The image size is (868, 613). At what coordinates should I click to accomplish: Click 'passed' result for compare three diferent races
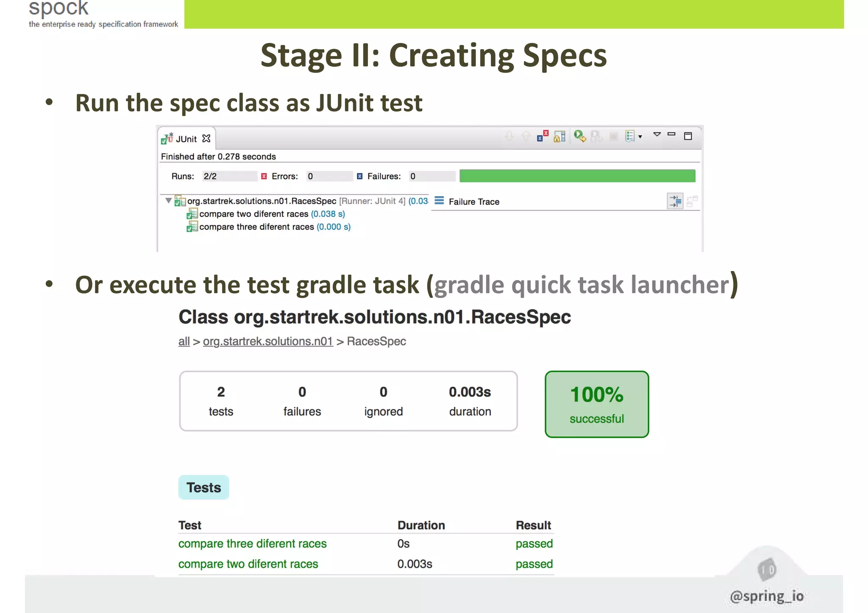[534, 544]
